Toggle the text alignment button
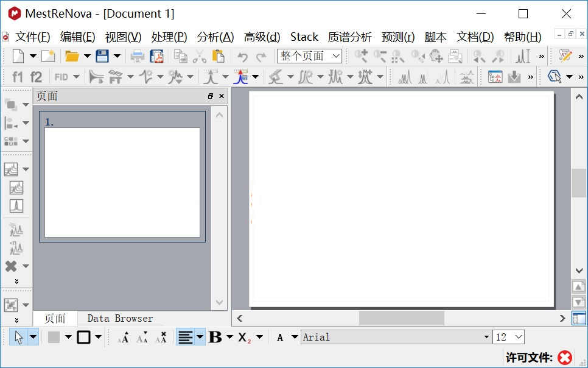Screen dimensions: 588x368 (x=185, y=337)
